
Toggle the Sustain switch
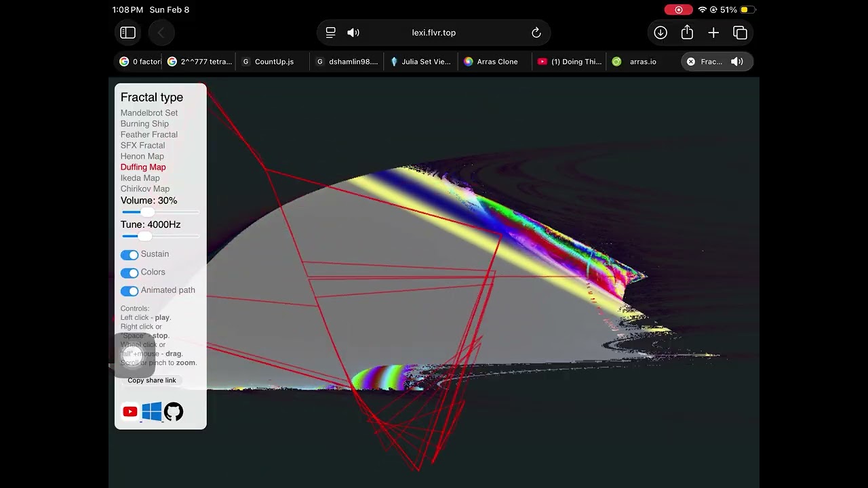click(130, 255)
